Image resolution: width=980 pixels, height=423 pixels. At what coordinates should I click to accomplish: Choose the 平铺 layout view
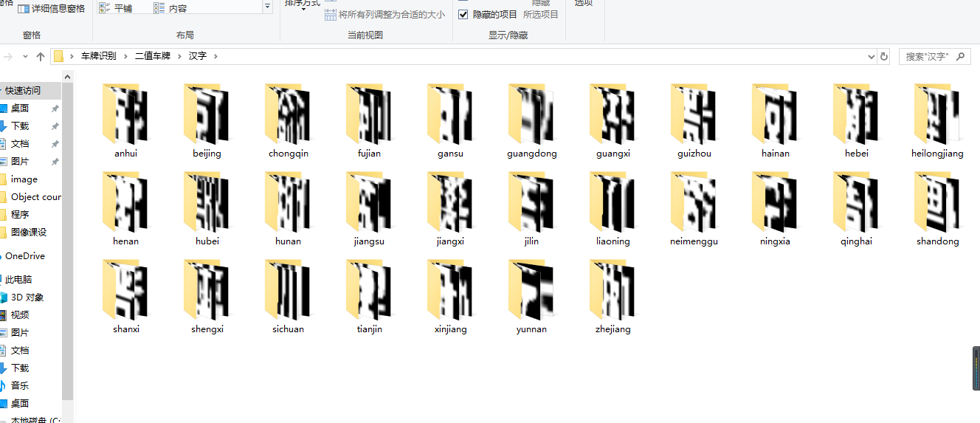(x=115, y=8)
